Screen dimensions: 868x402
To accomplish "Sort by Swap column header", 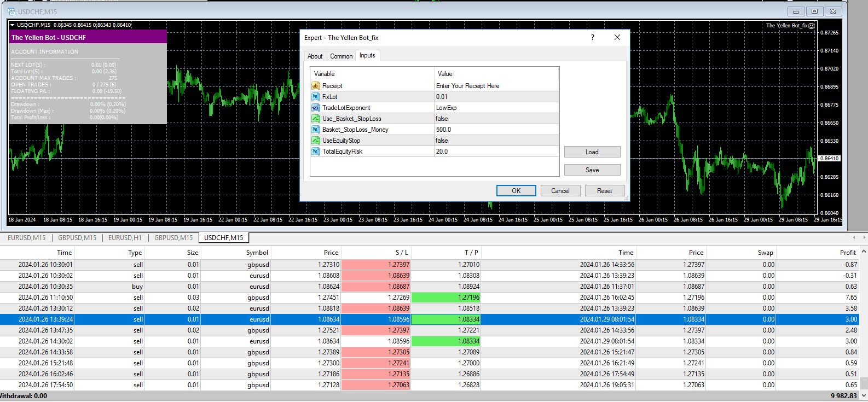I will coord(741,253).
